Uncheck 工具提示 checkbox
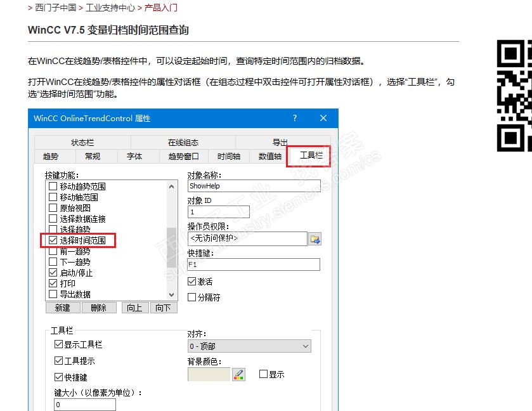Screen dimensions: 532x411 [x=59, y=361]
